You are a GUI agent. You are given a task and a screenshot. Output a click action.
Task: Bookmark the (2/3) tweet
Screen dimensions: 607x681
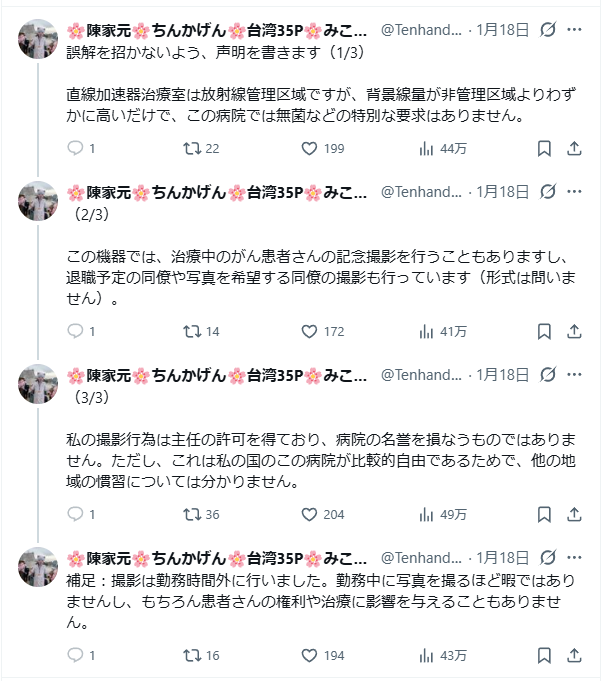click(x=544, y=331)
